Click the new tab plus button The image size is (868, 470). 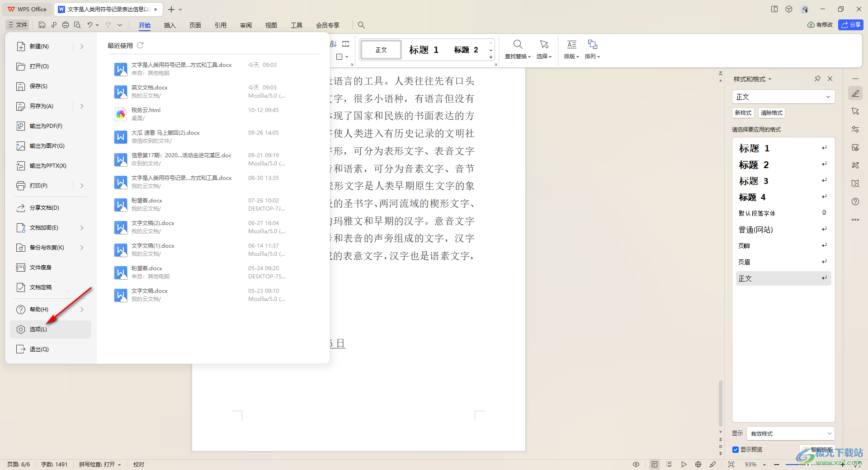[171, 9]
